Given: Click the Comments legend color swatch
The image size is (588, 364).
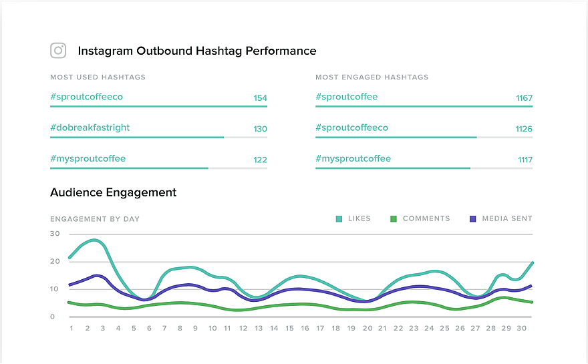Looking at the screenshot, I should (394, 219).
